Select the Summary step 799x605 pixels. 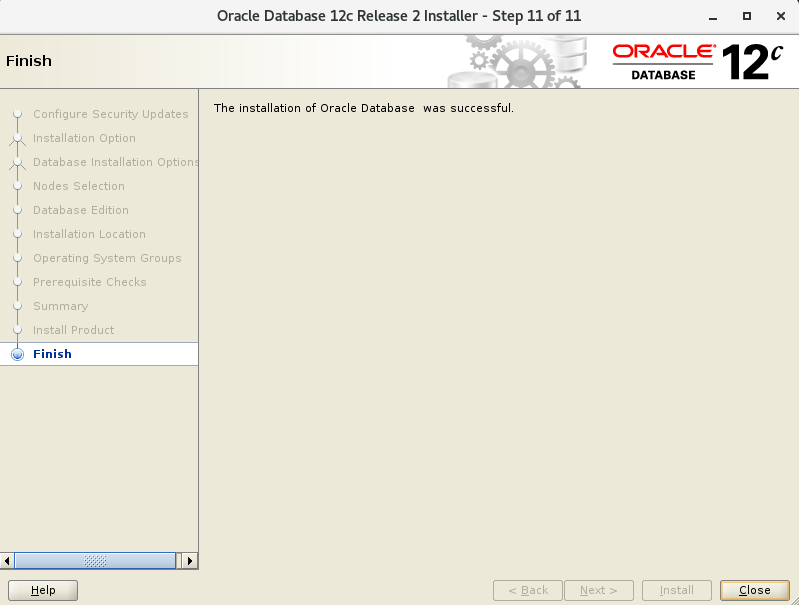tap(61, 306)
